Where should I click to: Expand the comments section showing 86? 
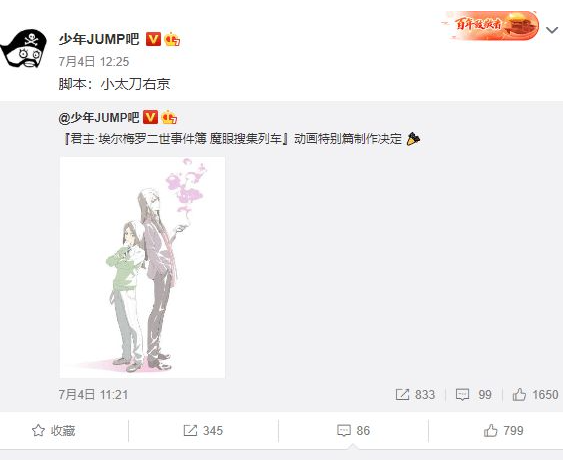tap(353, 430)
